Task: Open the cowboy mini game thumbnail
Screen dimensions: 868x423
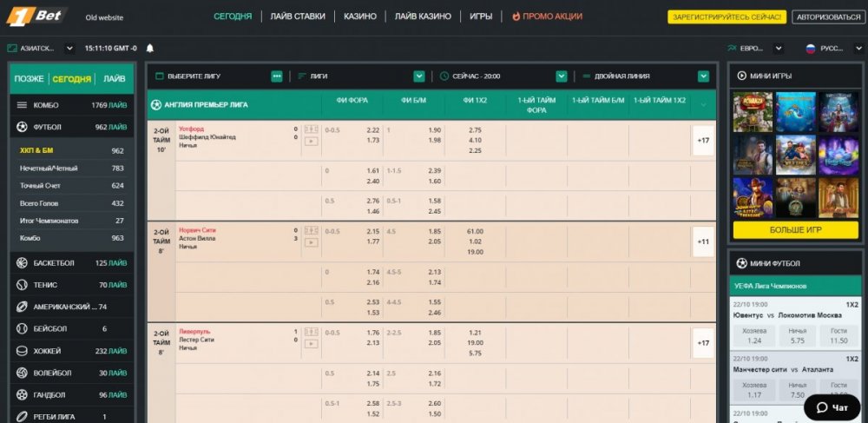Action: 753,197
